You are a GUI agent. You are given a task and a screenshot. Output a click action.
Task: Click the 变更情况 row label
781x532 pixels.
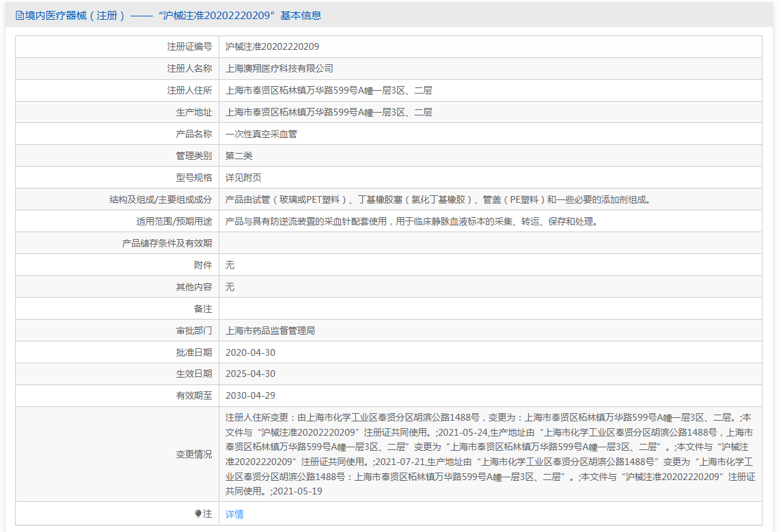(193, 454)
